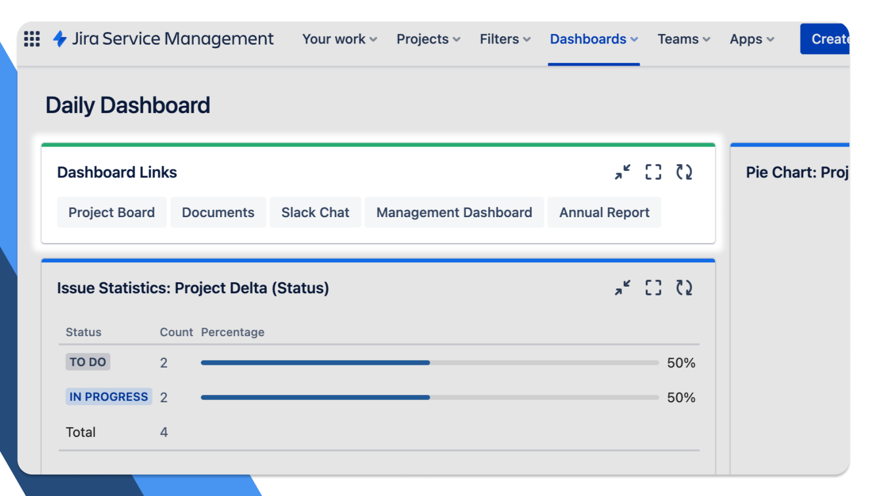Open the Dashboards menu
The image size is (871, 496).
tap(593, 39)
